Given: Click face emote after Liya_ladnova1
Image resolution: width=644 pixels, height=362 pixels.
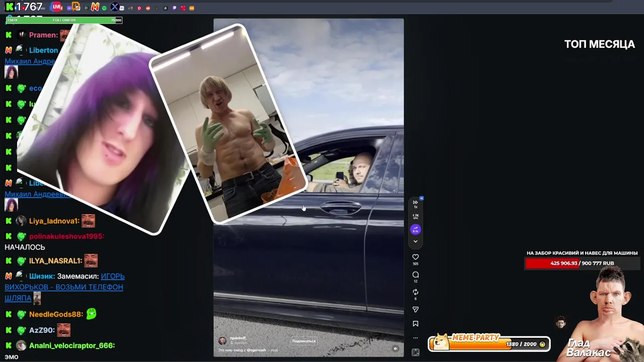Looking at the screenshot, I should click(88, 221).
